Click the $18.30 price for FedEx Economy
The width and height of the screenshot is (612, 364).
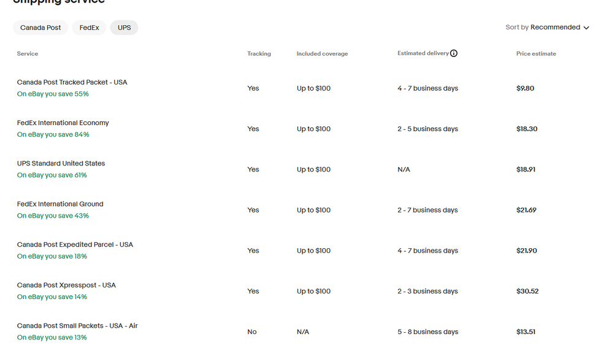(527, 129)
